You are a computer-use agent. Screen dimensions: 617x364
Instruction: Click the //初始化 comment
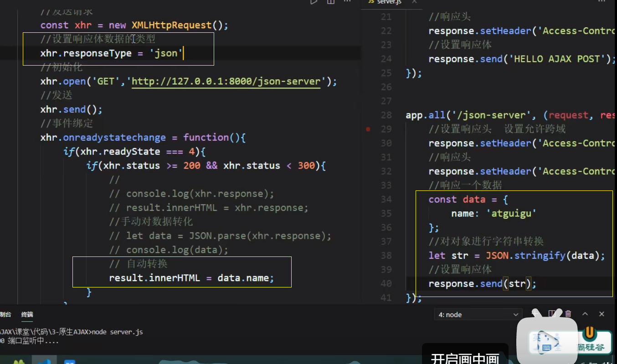coord(62,67)
